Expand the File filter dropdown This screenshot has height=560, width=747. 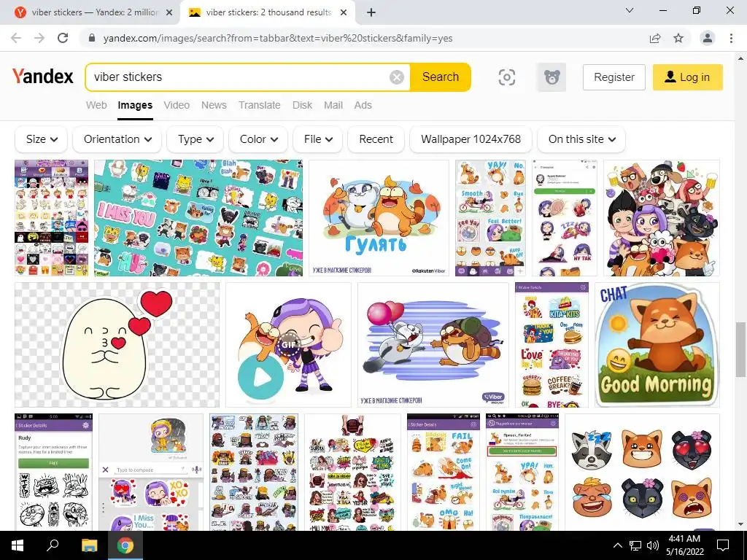click(x=318, y=139)
